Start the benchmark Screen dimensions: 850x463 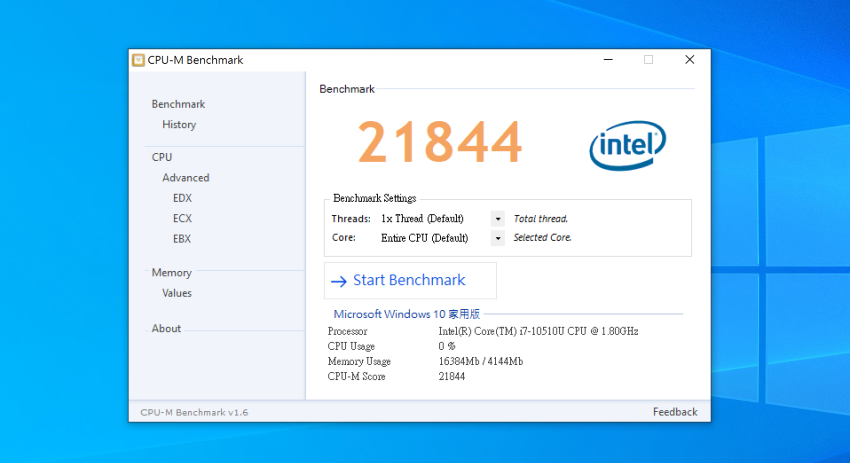coord(410,280)
